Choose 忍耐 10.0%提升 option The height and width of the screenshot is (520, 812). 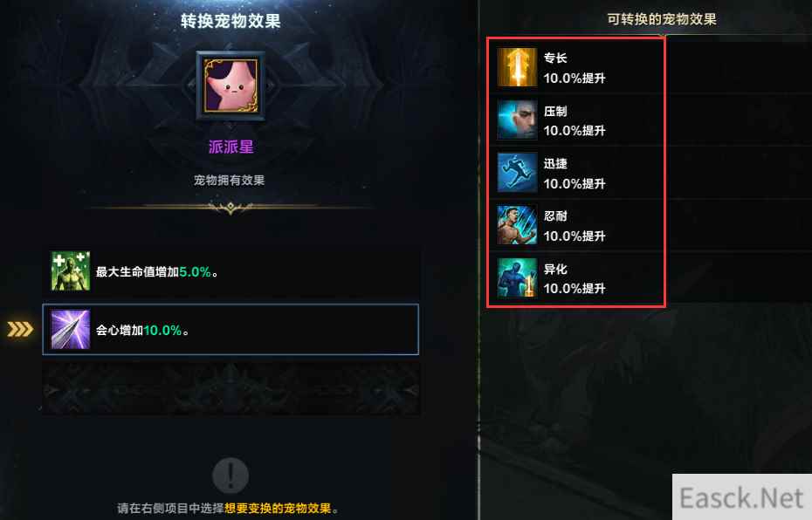pyautogui.click(x=576, y=225)
